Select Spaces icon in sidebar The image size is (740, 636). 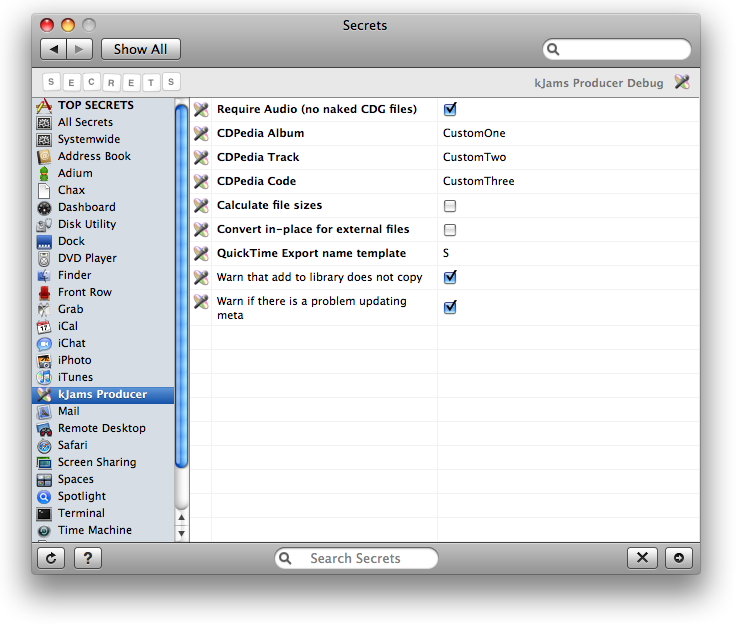point(44,480)
